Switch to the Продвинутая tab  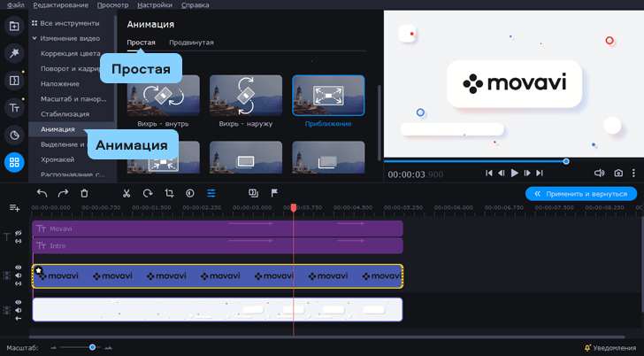point(191,43)
